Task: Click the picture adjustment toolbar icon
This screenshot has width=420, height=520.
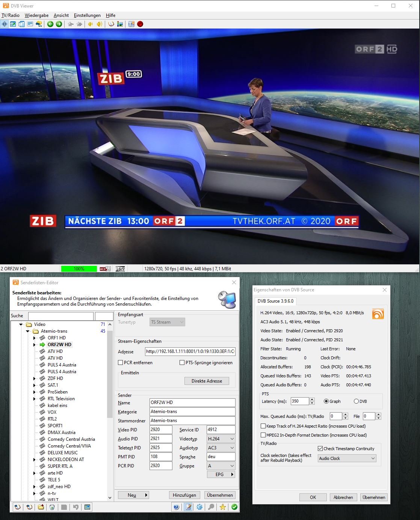Action: point(120,24)
